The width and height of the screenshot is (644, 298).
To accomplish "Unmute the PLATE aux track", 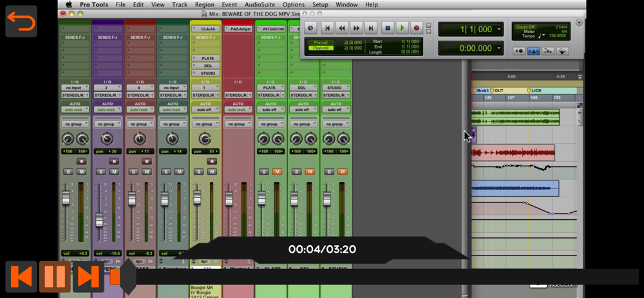I will [x=277, y=172].
